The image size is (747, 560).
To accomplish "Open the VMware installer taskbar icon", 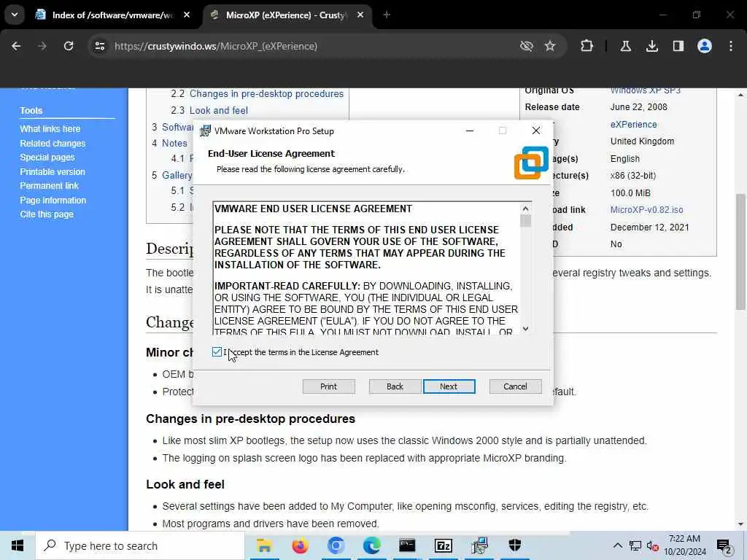I will 479,545.
